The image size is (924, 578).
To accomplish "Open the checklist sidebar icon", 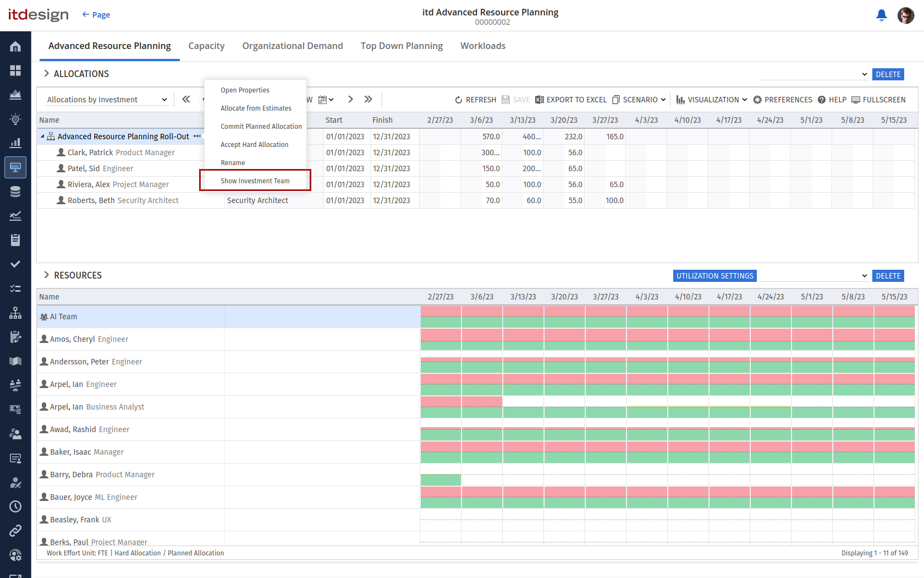I will click(x=15, y=288).
